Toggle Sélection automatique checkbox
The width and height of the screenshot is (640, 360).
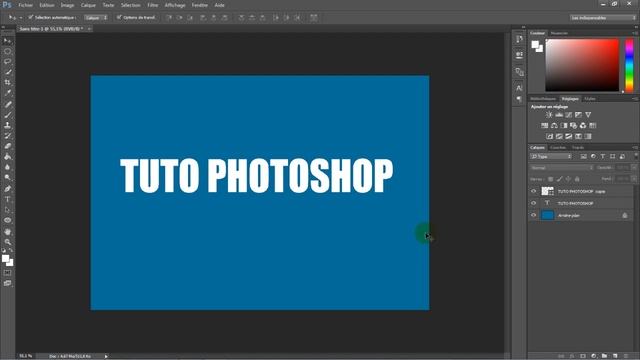tap(31, 18)
